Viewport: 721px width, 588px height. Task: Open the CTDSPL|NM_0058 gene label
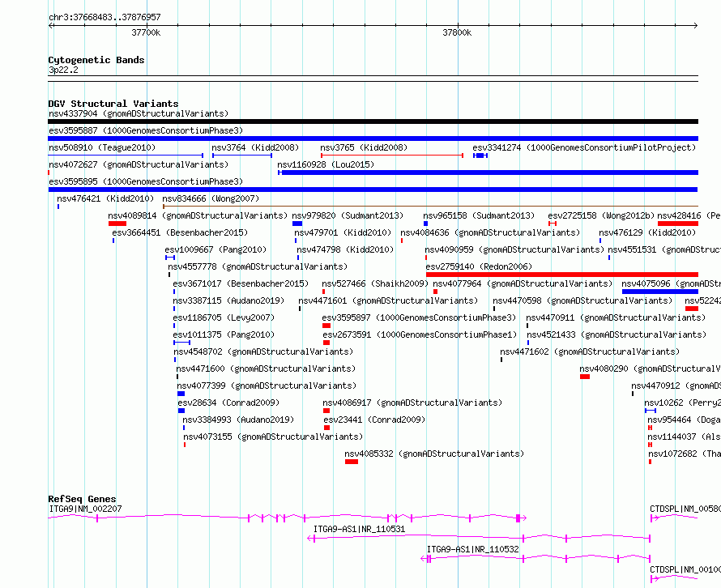point(685,509)
